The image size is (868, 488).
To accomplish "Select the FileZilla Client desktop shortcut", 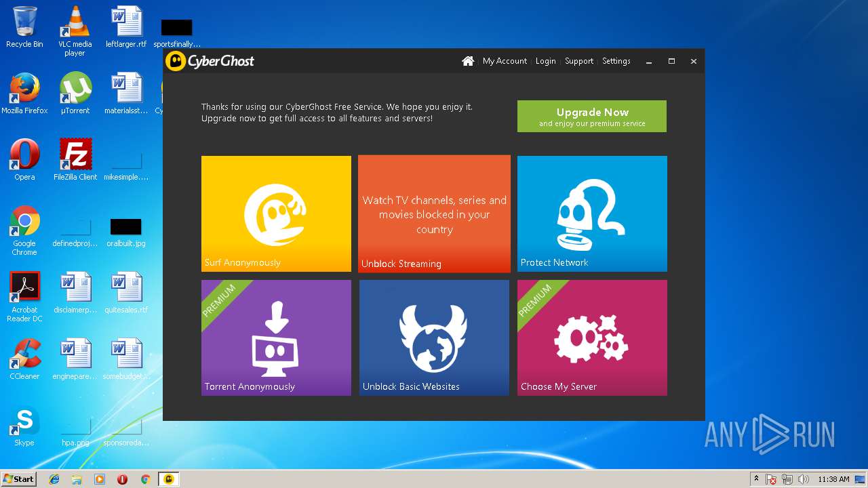I will pos(75,160).
